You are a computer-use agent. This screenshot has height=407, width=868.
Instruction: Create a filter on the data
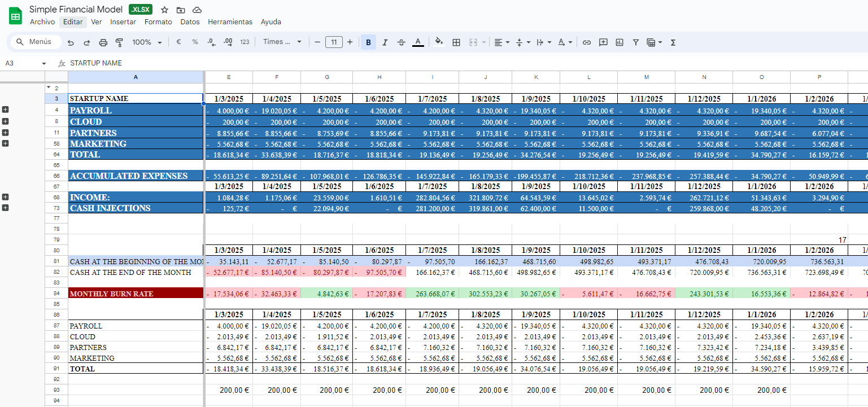(x=635, y=42)
